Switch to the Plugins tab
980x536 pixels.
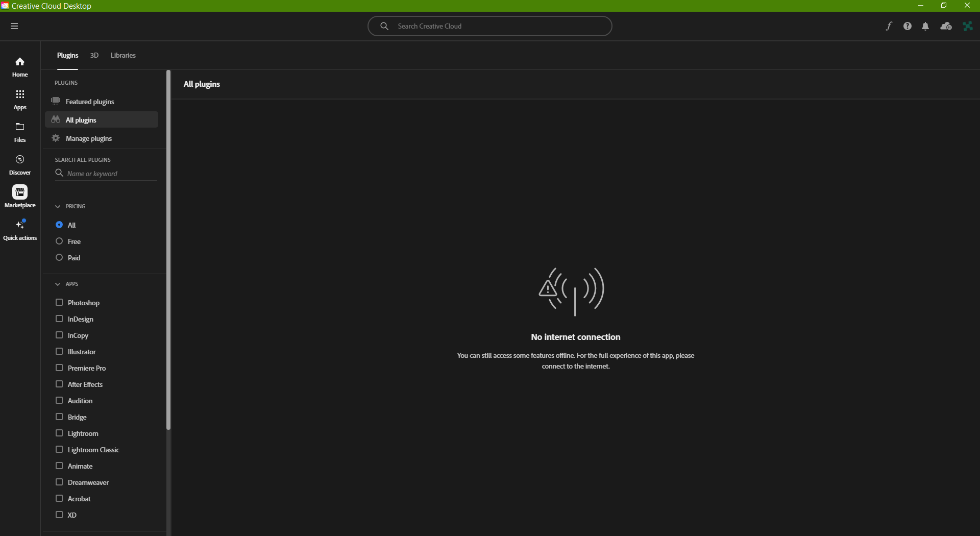coord(67,55)
